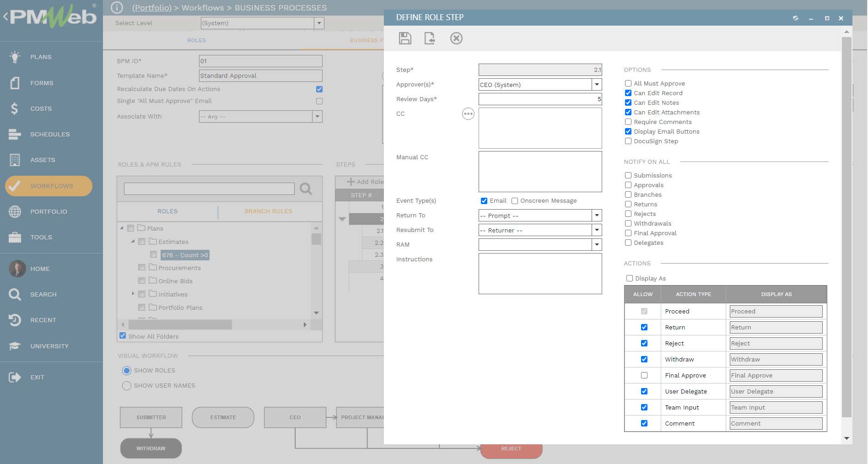Screen dimensions: 868x464
Task: Click the refresh icon in the dialog title bar
Action: pyautogui.click(x=796, y=18)
